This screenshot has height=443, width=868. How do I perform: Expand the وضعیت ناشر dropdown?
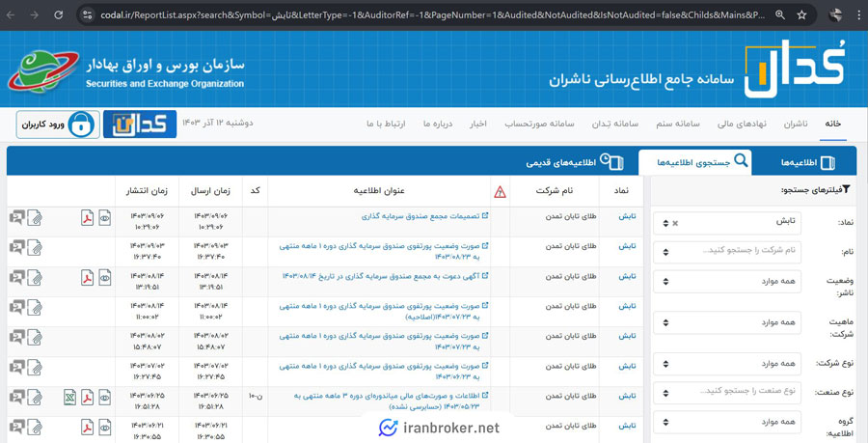pos(727,281)
